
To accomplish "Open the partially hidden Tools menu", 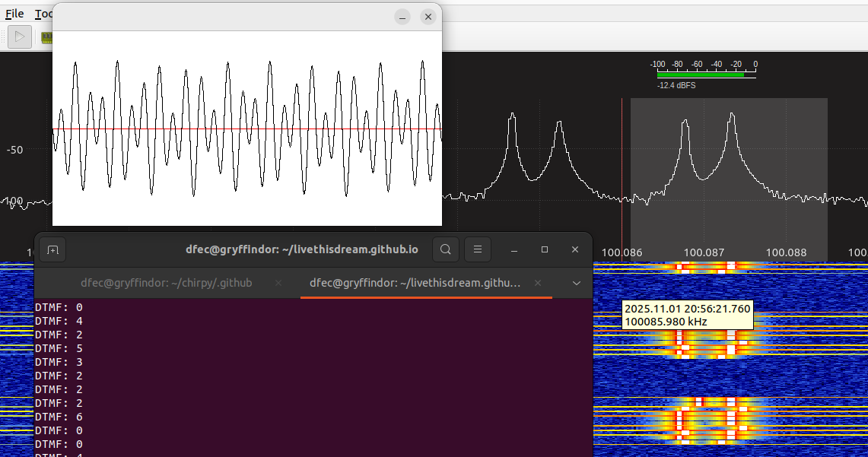I will click(x=43, y=14).
